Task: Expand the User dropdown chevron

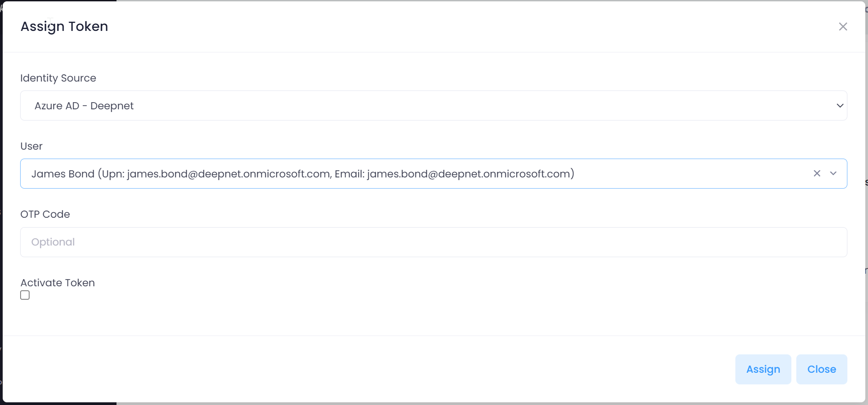Action: click(833, 173)
